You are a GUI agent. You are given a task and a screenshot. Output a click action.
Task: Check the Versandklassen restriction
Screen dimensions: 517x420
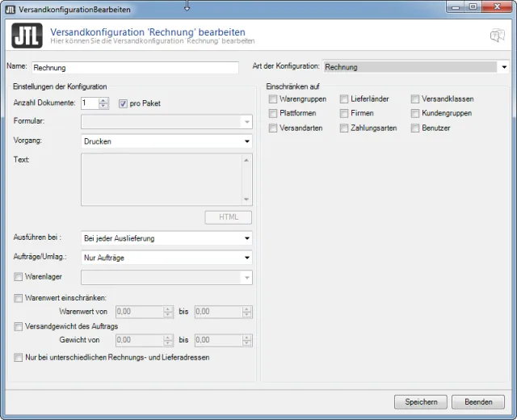pyautogui.click(x=415, y=99)
